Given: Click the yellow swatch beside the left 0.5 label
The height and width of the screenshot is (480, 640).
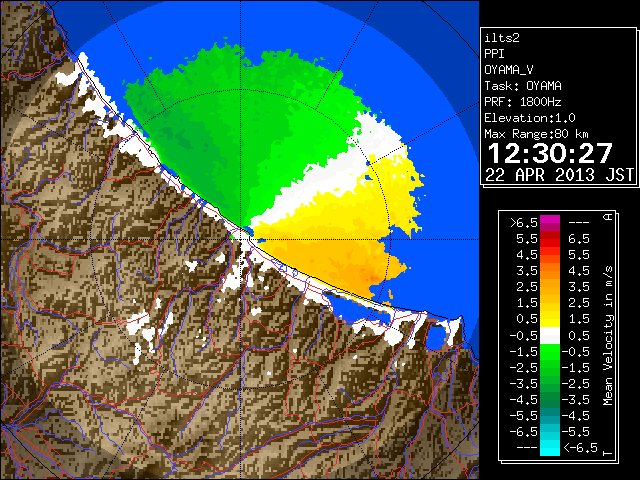Looking at the screenshot, I should click(550, 319).
